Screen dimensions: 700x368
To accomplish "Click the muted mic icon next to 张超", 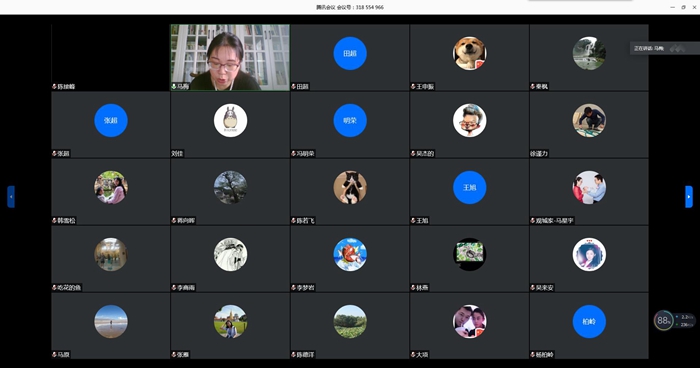I will (x=54, y=154).
